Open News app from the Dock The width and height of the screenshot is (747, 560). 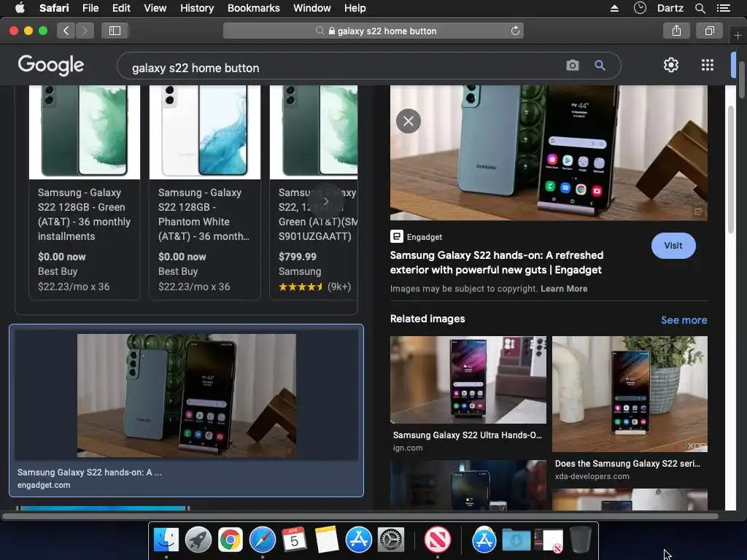[438, 540]
